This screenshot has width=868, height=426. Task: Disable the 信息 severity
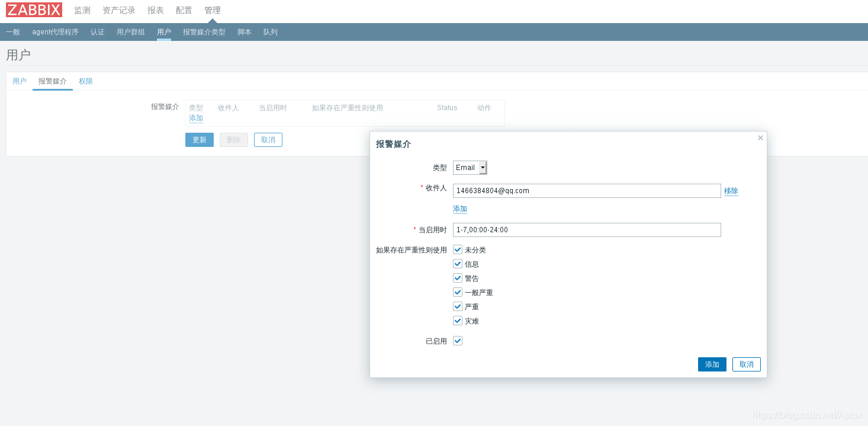click(x=457, y=264)
